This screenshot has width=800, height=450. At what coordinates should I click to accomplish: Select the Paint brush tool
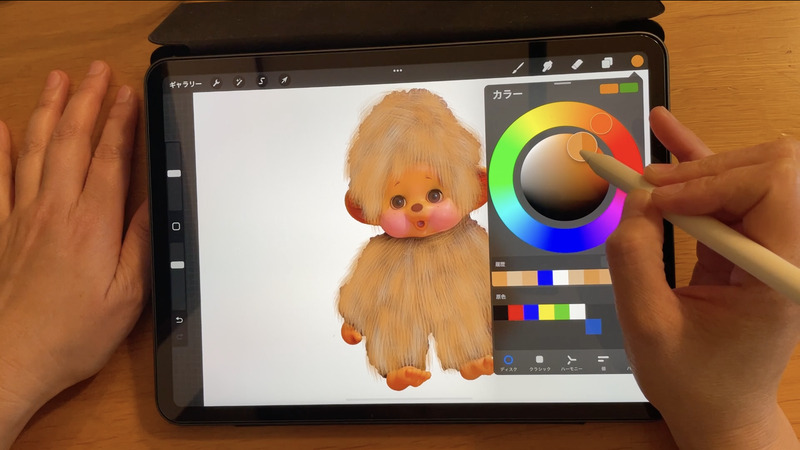coord(518,67)
